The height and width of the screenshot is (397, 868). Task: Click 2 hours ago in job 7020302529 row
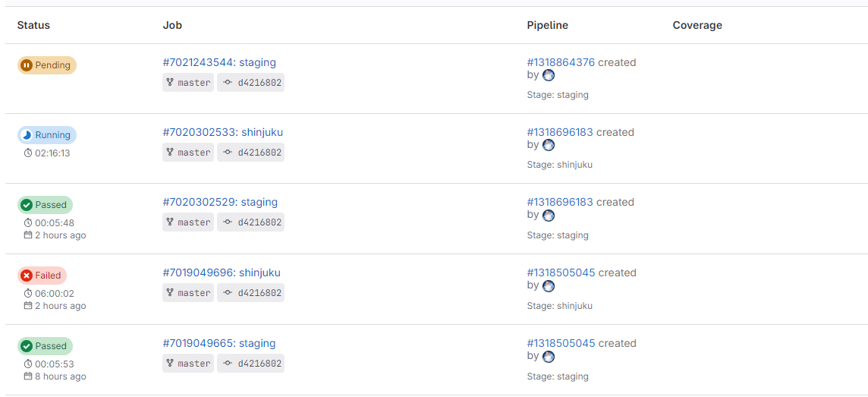pos(61,235)
